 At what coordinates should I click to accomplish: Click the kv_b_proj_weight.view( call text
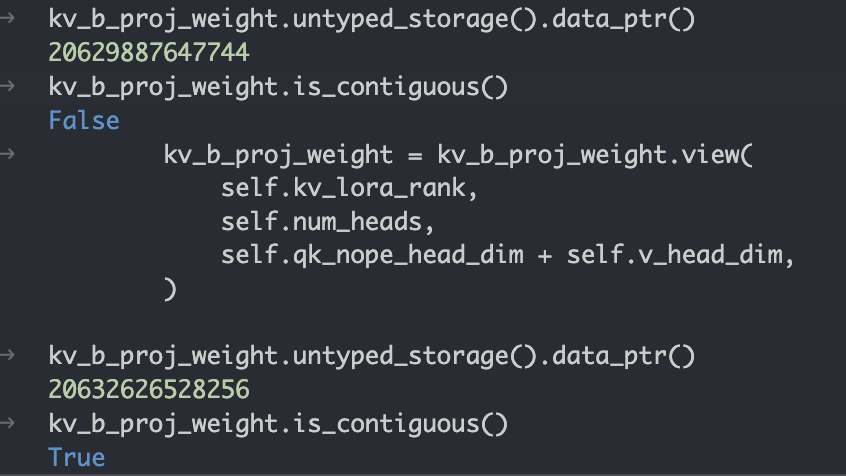595,155
